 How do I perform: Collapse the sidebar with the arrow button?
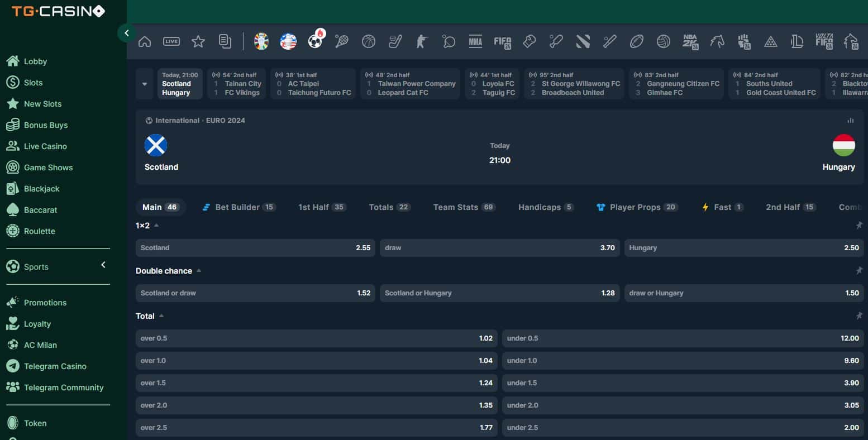pyautogui.click(x=126, y=33)
